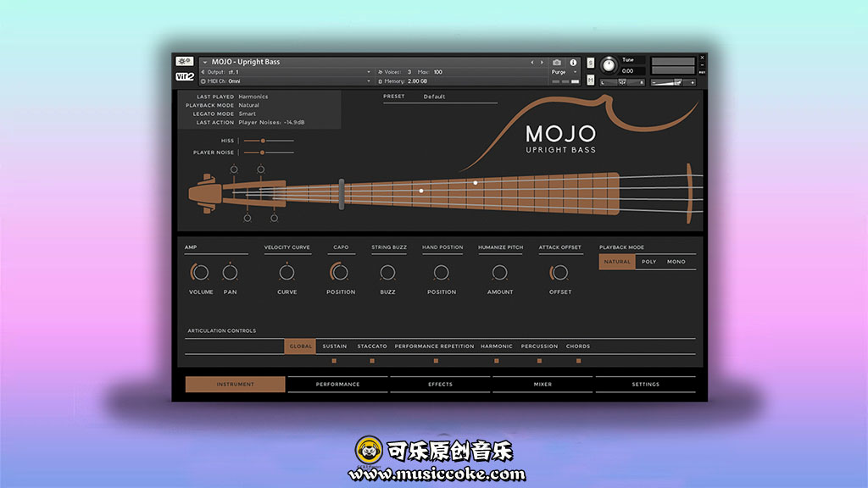Open the Mixer page
Screen dimensions: 868x488
pos(542,384)
